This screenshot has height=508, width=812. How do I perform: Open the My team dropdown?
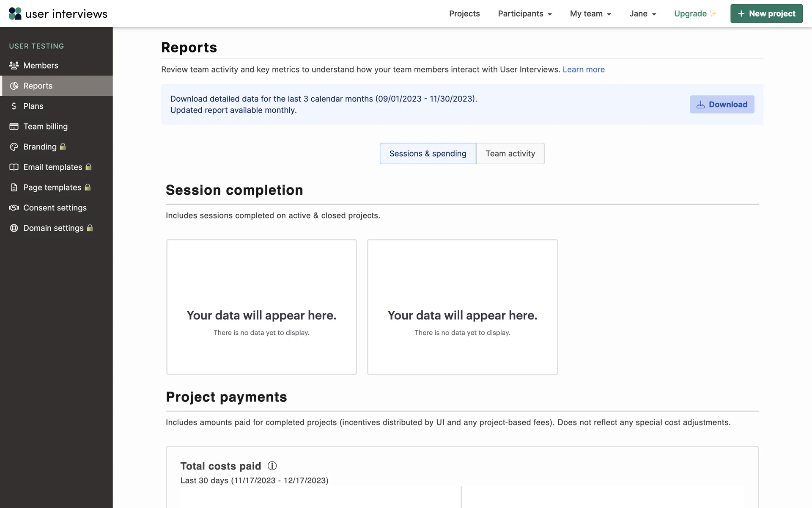point(590,14)
